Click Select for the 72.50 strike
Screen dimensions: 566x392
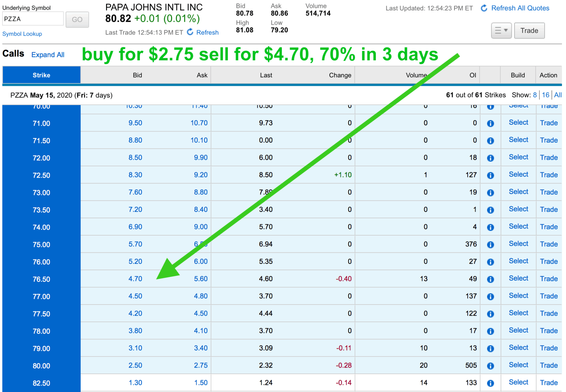tap(519, 175)
